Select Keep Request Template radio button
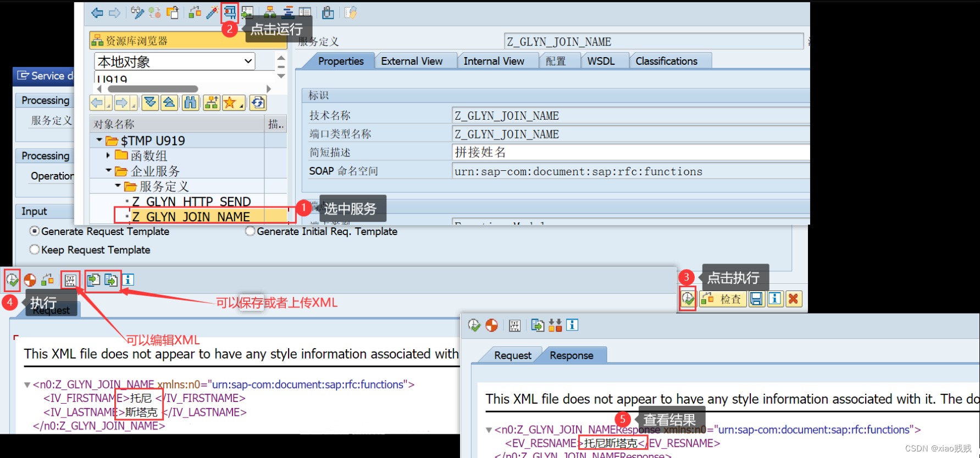 tap(35, 249)
